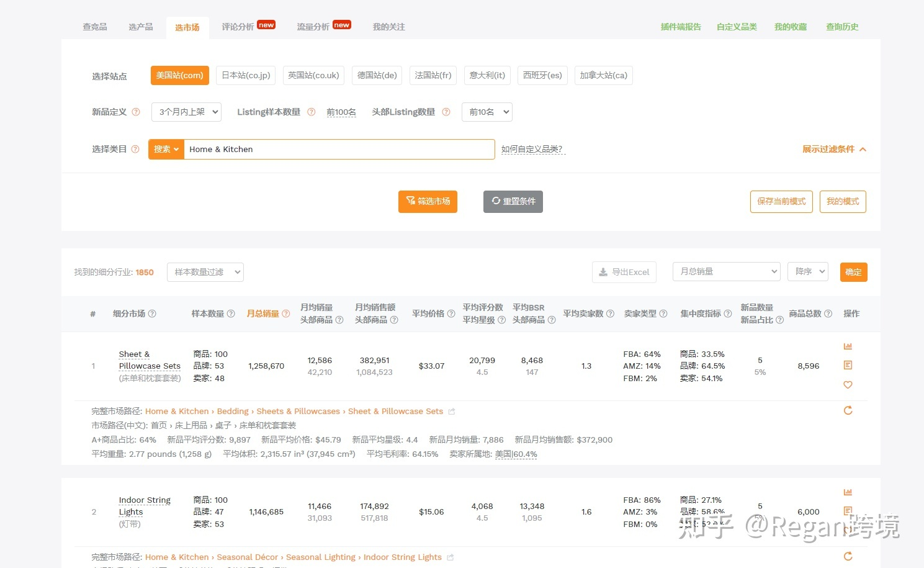Click inside the Home & Kitchen search field

click(x=340, y=149)
